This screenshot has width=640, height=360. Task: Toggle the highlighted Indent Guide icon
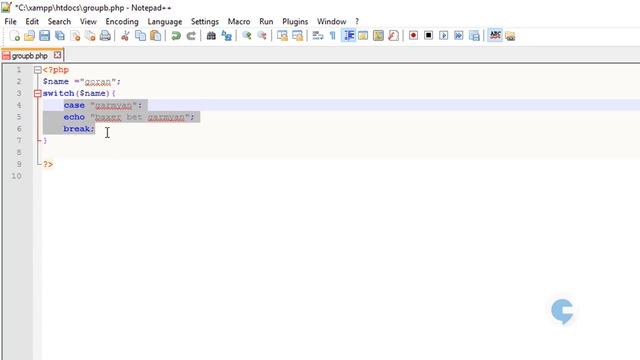348,36
